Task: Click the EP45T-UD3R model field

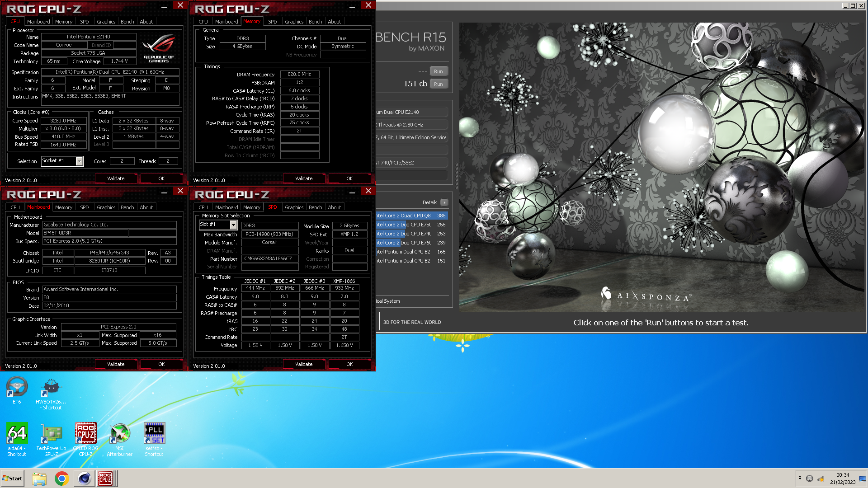Action: pos(85,233)
